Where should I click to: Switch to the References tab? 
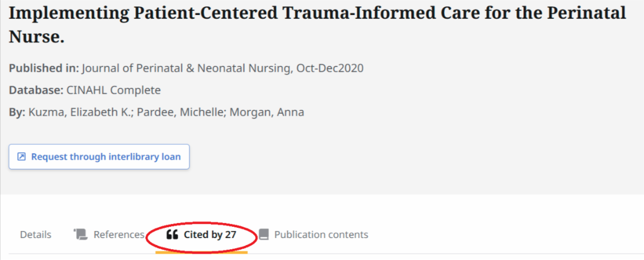(x=119, y=234)
